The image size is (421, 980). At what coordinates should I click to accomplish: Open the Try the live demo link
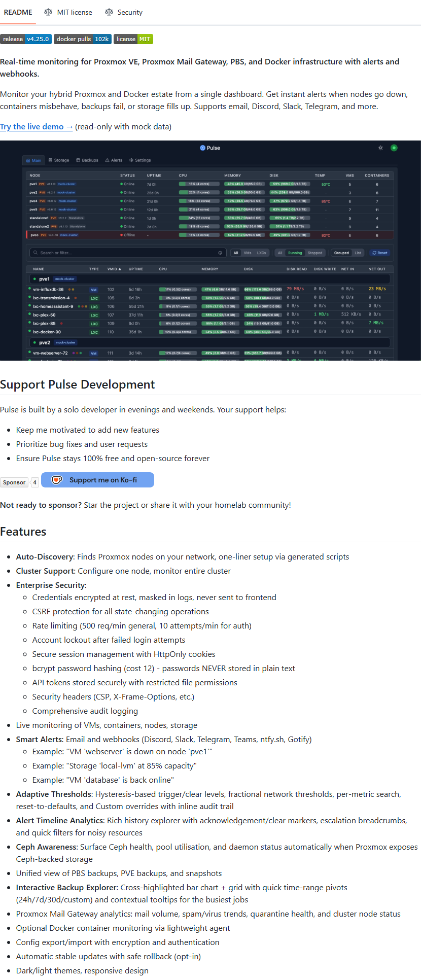37,127
